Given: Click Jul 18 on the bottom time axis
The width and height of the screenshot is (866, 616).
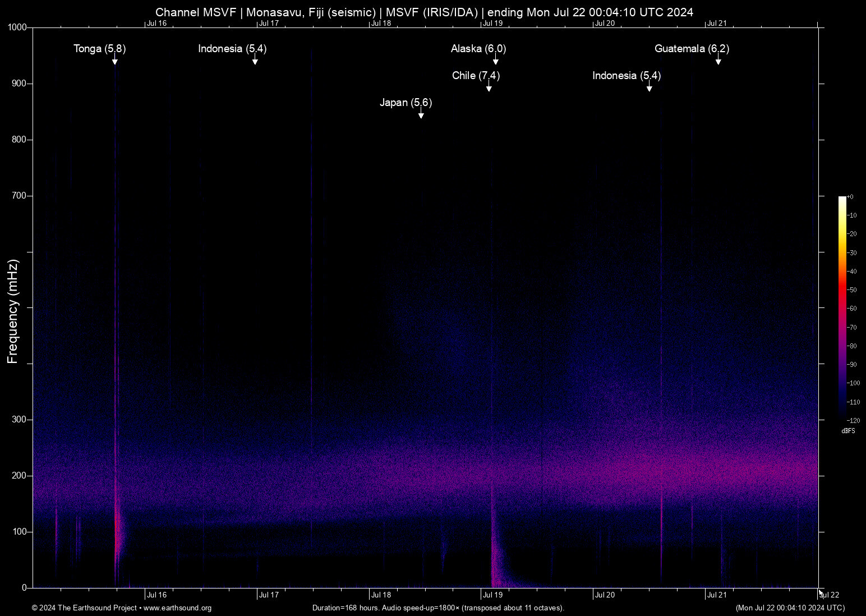Looking at the screenshot, I should pyautogui.click(x=381, y=595).
